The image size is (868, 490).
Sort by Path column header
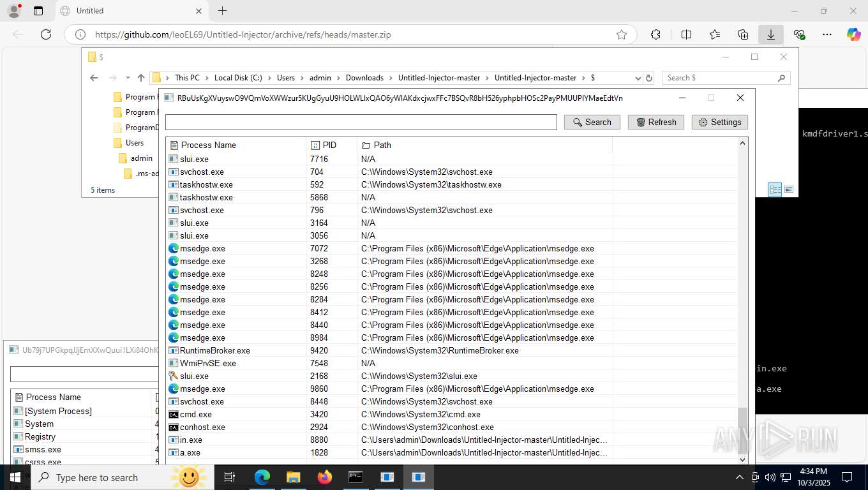[485, 145]
